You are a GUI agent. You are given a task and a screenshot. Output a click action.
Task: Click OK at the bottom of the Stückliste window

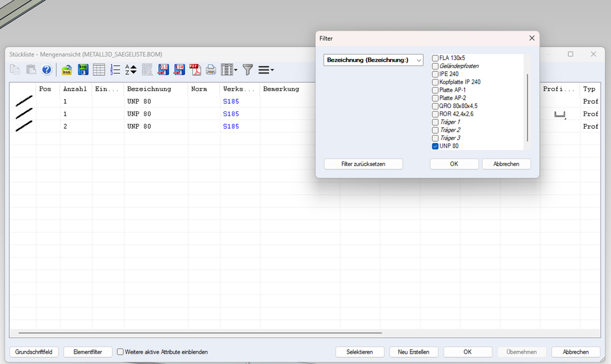468,352
